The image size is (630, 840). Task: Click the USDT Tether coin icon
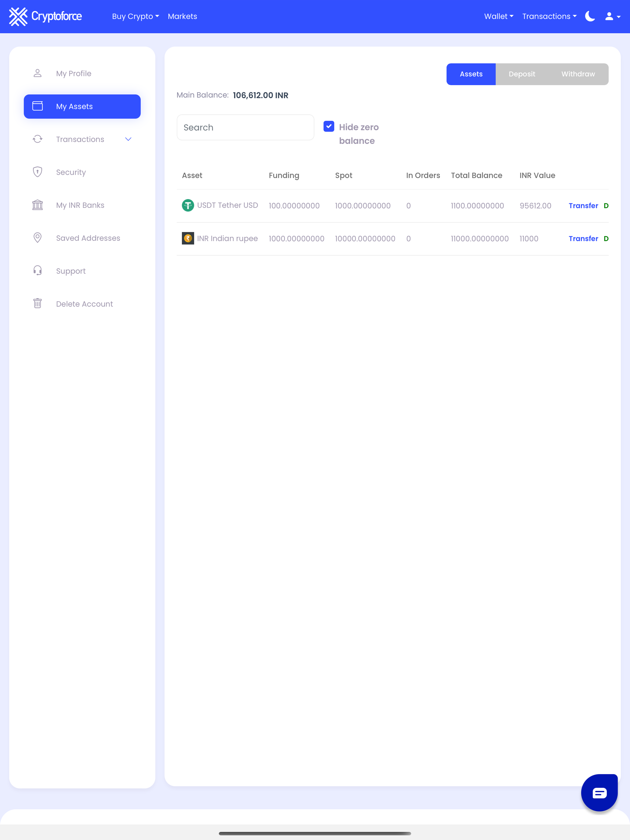click(188, 205)
